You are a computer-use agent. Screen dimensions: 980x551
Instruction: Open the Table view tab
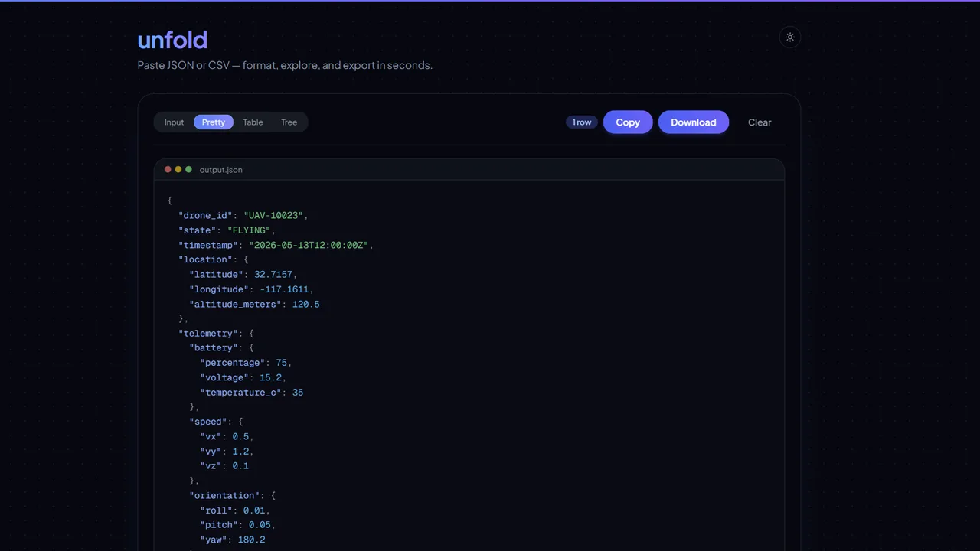tap(253, 122)
